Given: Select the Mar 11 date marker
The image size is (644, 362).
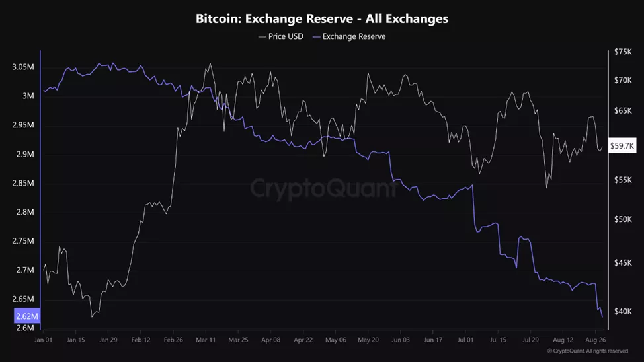Looking at the screenshot, I should pos(205,340).
